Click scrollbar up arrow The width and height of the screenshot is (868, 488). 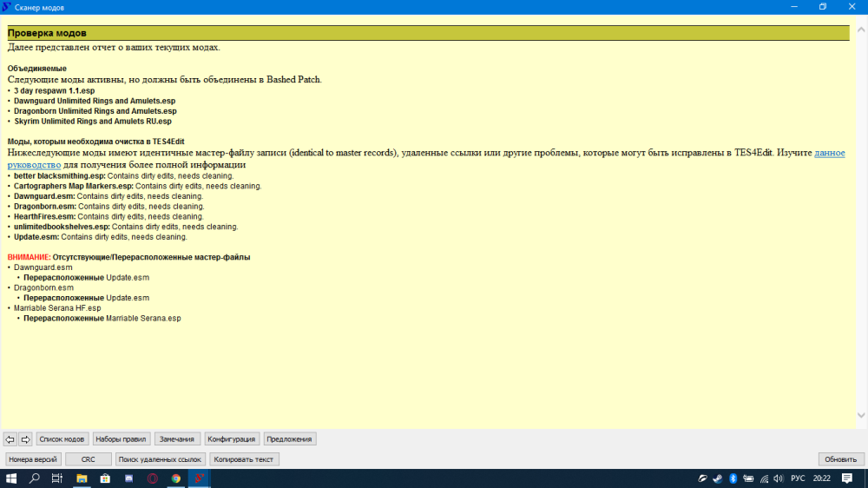tap(861, 30)
